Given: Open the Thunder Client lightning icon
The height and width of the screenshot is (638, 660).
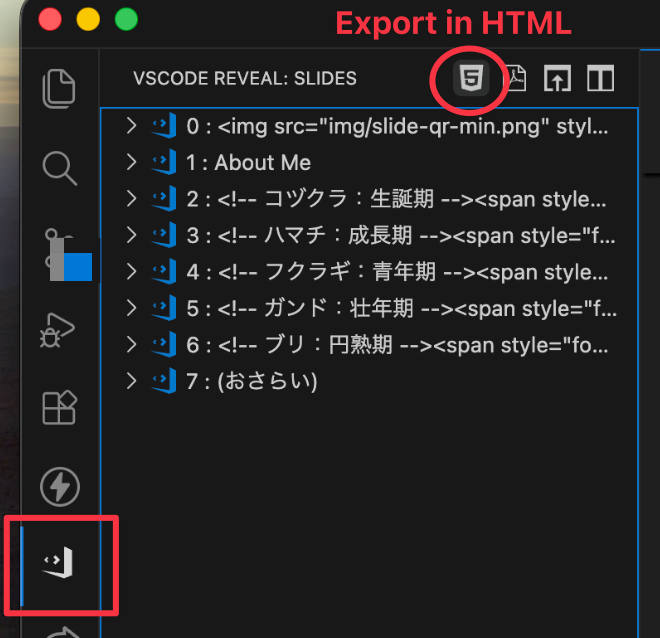Looking at the screenshot, I should [60, 486].
